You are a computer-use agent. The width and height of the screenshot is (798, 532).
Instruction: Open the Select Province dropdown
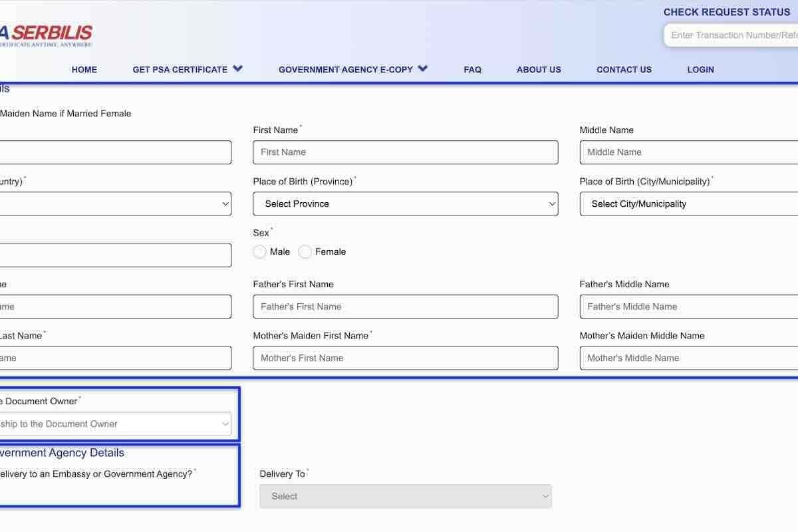[405, 204]
